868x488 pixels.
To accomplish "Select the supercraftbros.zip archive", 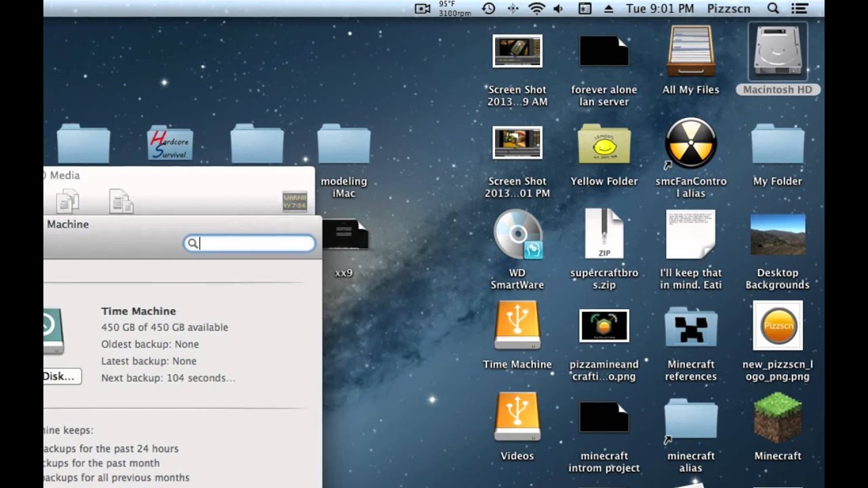I will click(604, 235).
